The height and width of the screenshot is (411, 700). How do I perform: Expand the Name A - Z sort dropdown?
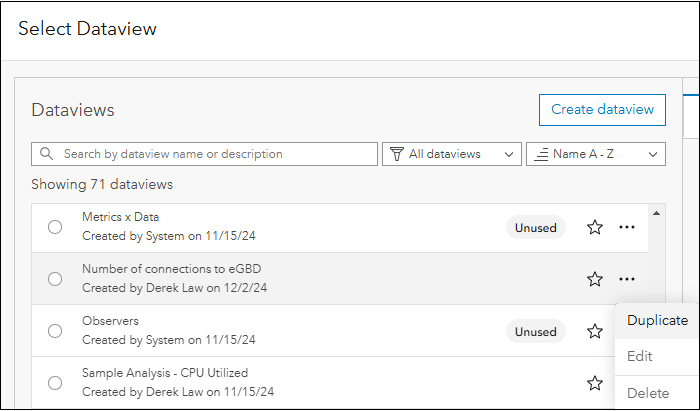click(596, 154)
